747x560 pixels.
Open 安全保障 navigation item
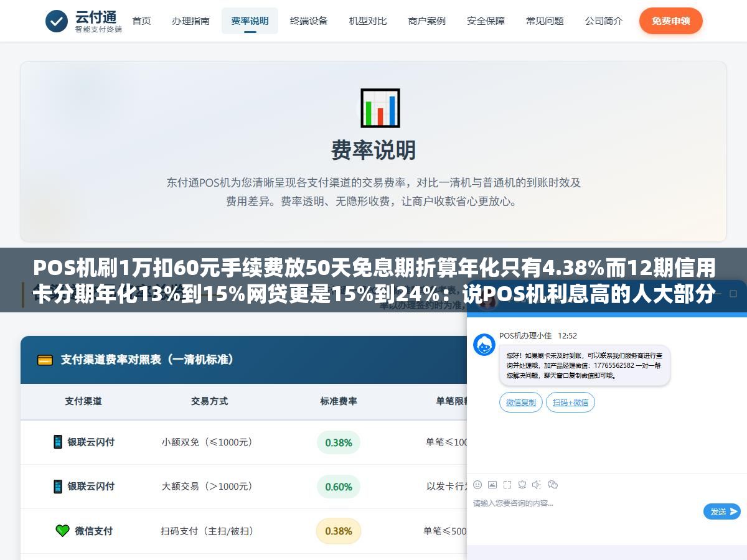tap(486, 21)
